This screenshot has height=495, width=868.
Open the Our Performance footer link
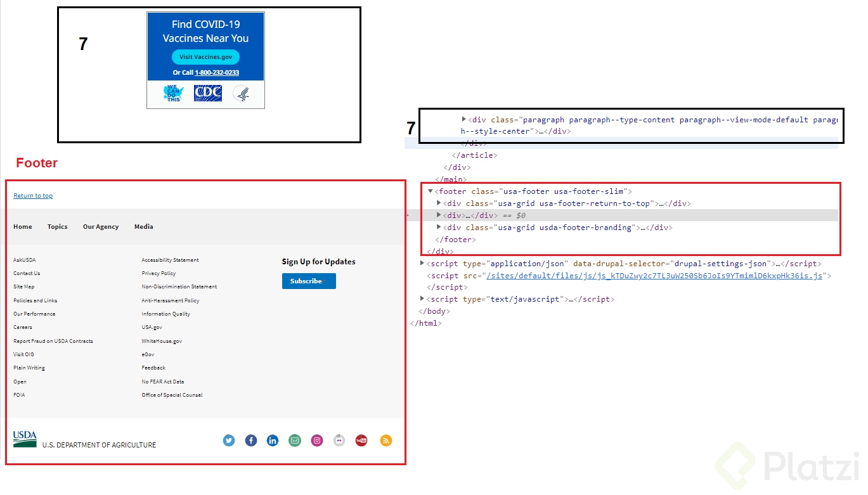click(x=34, y=314)
